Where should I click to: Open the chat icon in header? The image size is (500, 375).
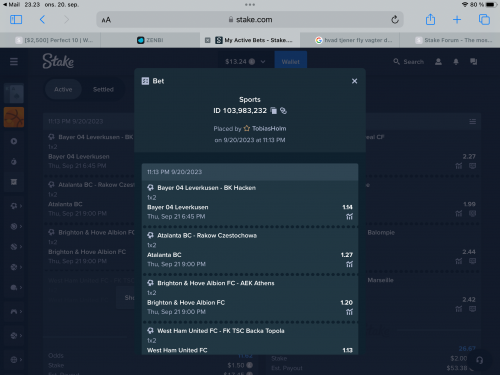tap(473, 62)
